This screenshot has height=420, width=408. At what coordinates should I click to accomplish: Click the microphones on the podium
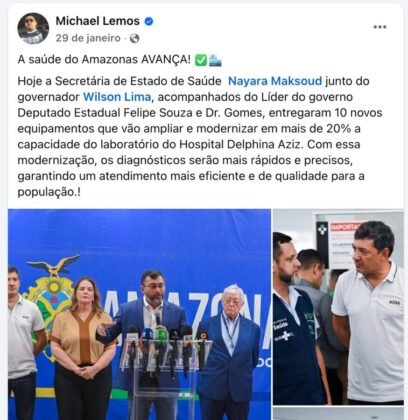pos(165,347)
